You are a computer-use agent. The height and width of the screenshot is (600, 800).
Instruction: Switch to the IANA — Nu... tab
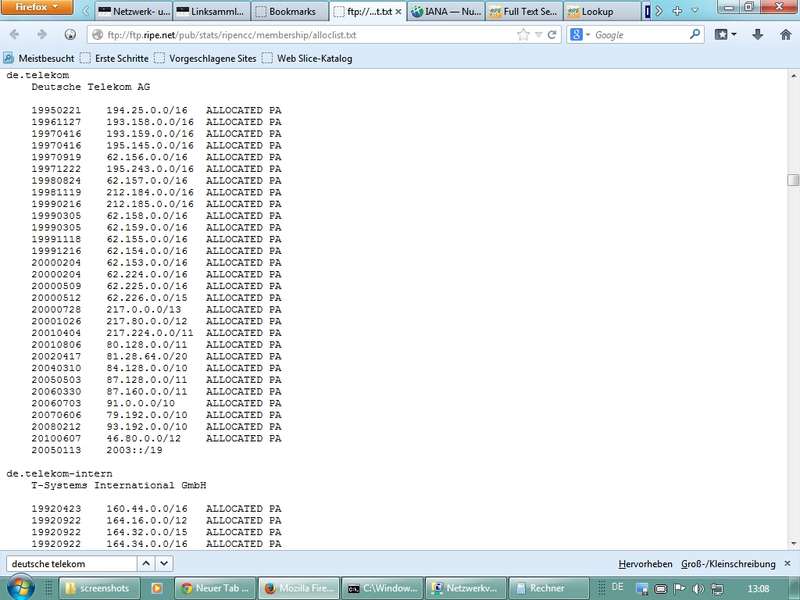446,11
